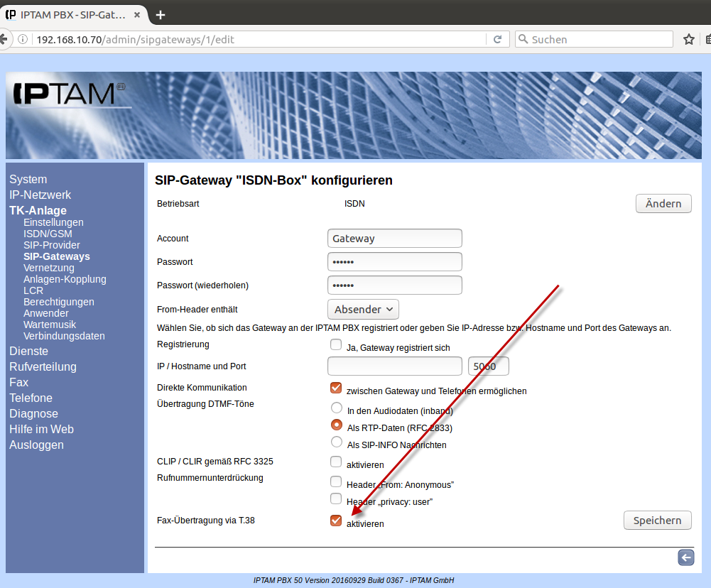Viewport: 711px width, 588px height.
Task: Open Rufverteilung menu item
Action: [x=43, y=366]
